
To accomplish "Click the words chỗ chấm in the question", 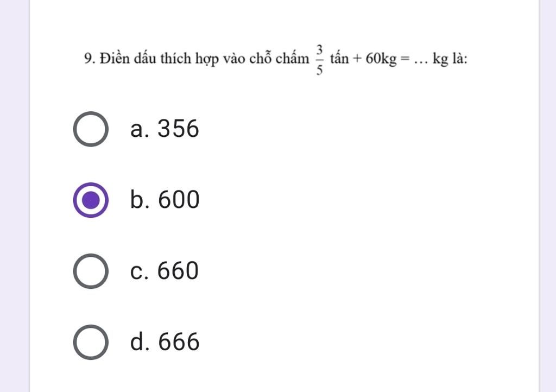I will point(280,58).
